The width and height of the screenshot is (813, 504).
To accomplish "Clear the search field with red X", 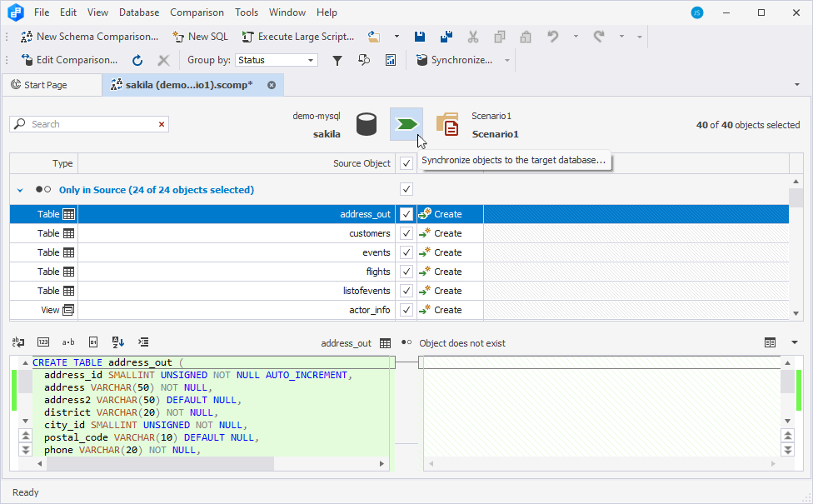I will click(162, 124).
